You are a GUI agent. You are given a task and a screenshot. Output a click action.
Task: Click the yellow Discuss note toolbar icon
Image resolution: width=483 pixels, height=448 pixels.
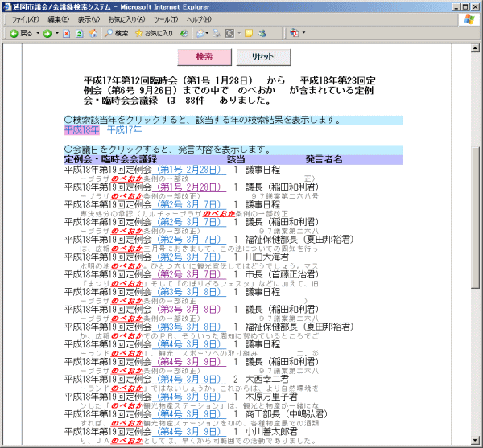pyautogui.click(x=249, y=33)
